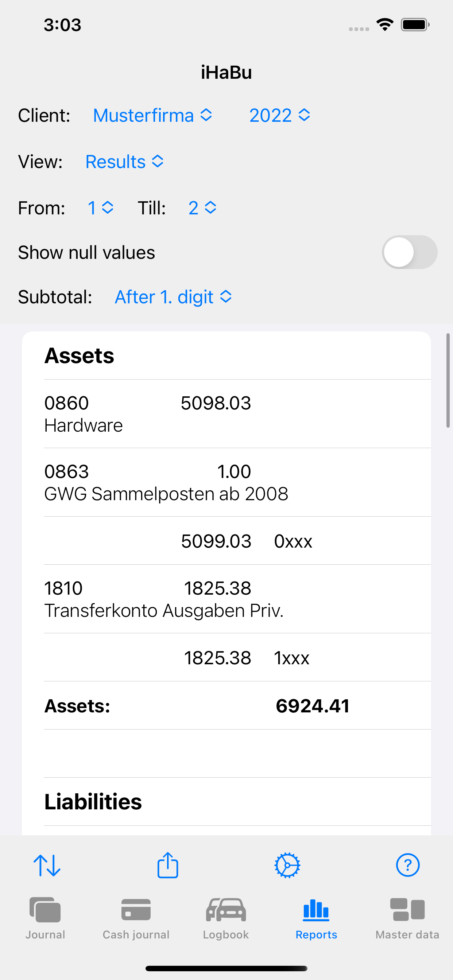453x980 pixels.
Task: Click the report list scrollbar
Action: click(448, 380)
